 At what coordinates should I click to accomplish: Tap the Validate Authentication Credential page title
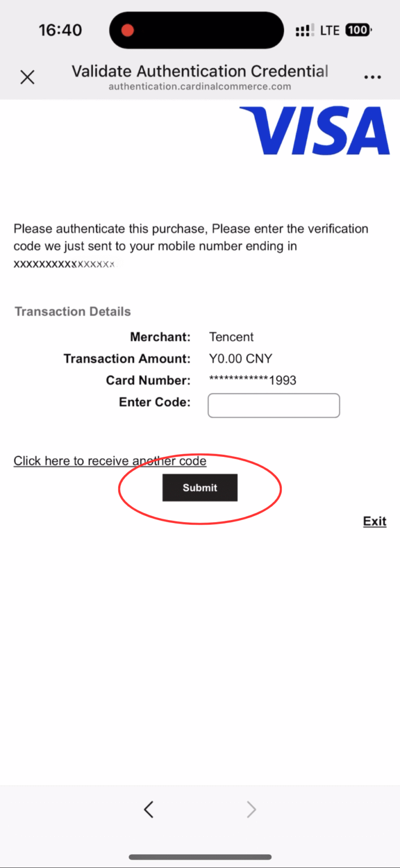pyautogui.click(x=199, y=71)
